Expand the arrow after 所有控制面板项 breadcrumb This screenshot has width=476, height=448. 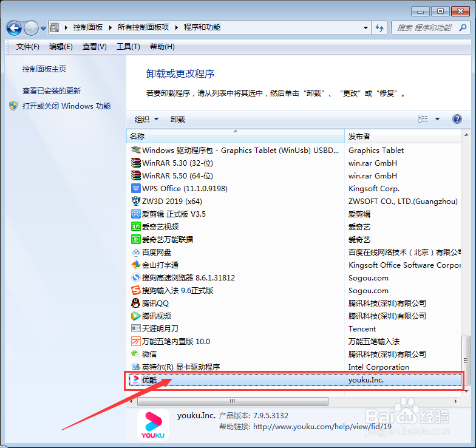point(176,28)
